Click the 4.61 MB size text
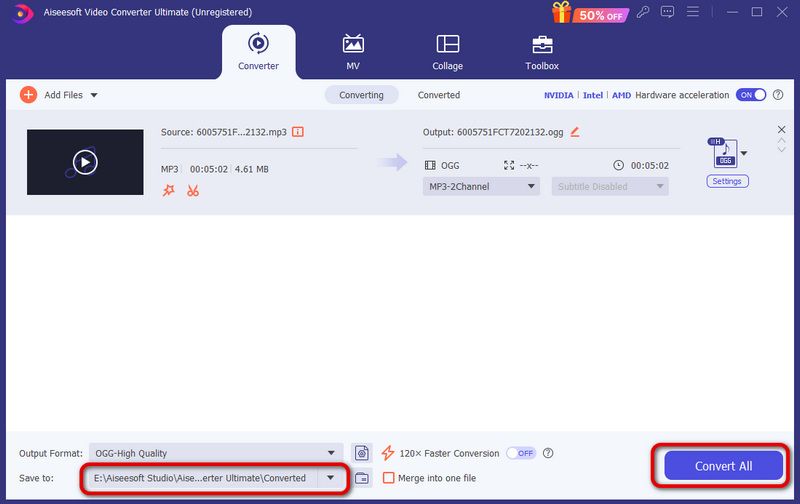 [252, 169]
